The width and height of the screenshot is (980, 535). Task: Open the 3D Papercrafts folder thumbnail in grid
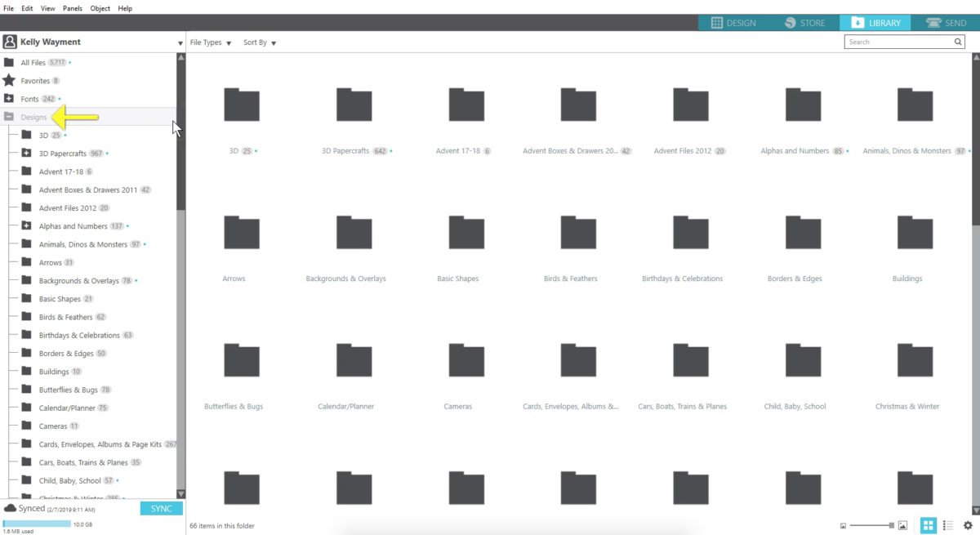tap(354, 103)
